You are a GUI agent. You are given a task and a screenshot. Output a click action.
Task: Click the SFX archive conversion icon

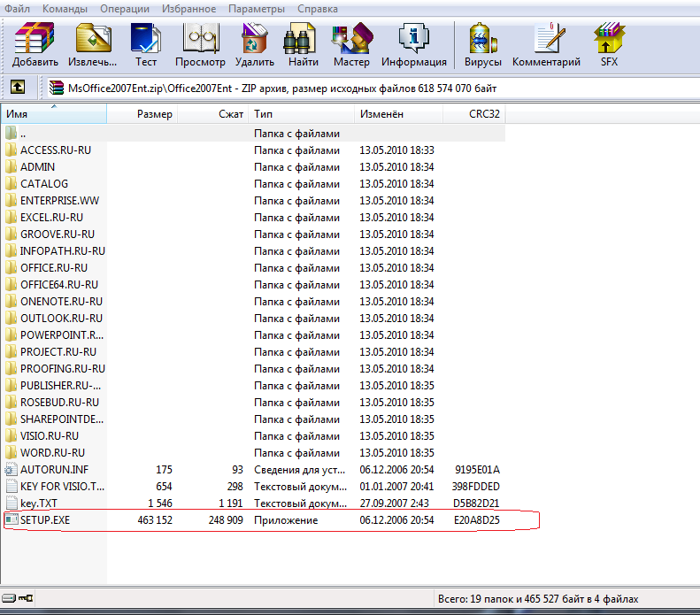point(609,38)
